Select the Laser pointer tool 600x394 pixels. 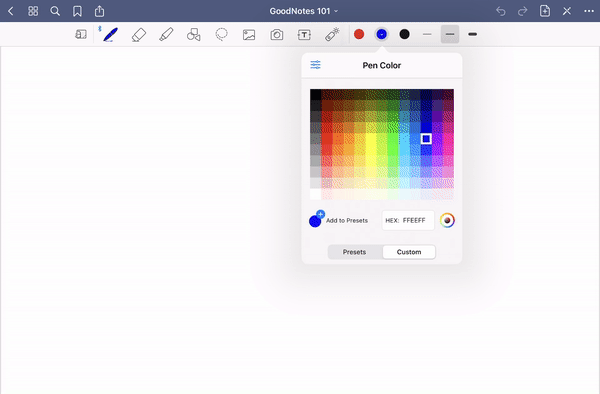coord(332,34)
